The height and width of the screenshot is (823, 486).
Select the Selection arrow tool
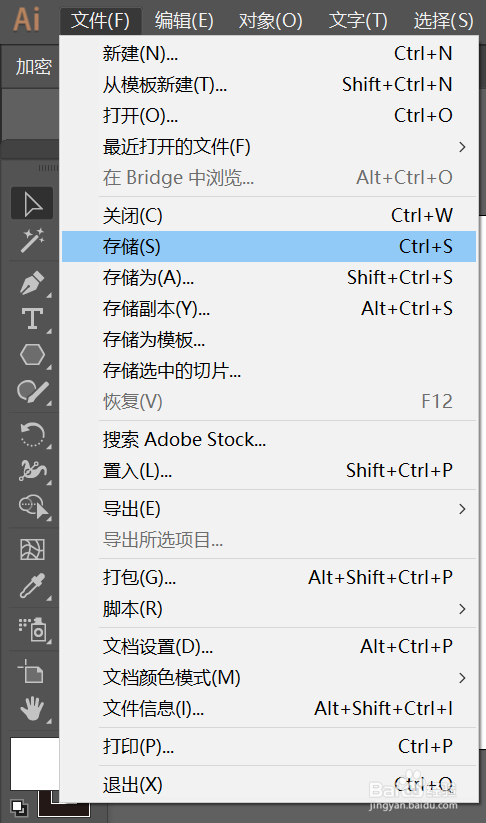(32, 203)
